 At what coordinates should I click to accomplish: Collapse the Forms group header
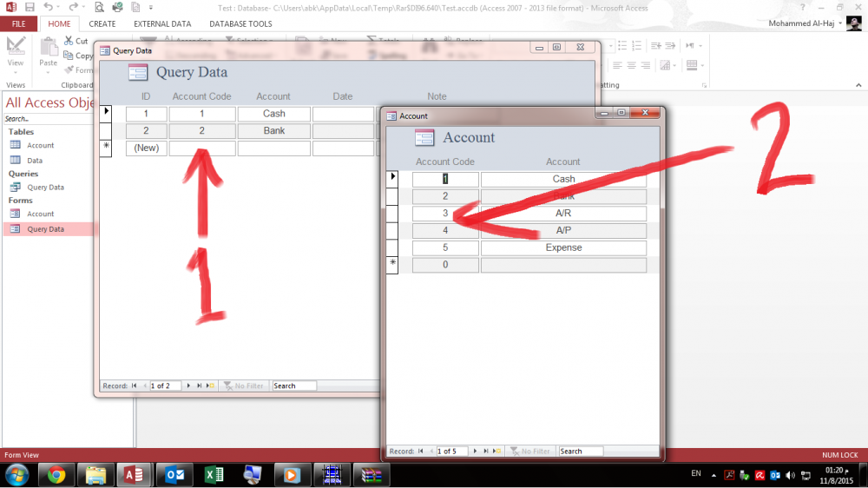pyautogui.click(x=21, y=200)
